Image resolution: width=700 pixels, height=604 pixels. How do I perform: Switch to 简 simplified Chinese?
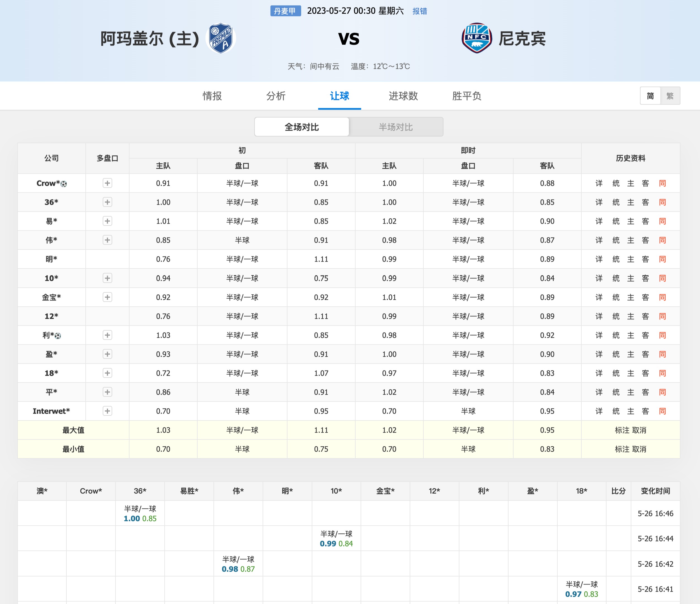tap(650, 96)
